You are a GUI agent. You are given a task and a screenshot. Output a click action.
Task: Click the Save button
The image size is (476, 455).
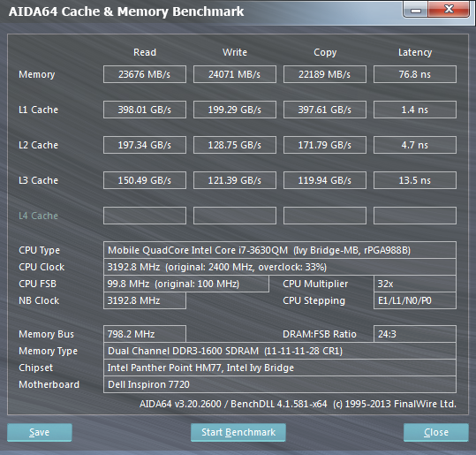point(40,432)
